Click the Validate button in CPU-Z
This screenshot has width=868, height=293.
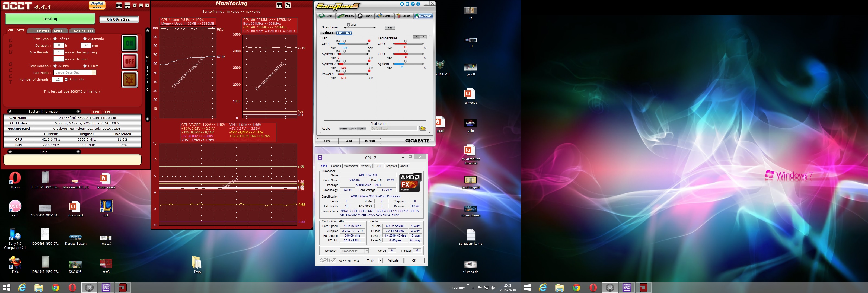393,261
